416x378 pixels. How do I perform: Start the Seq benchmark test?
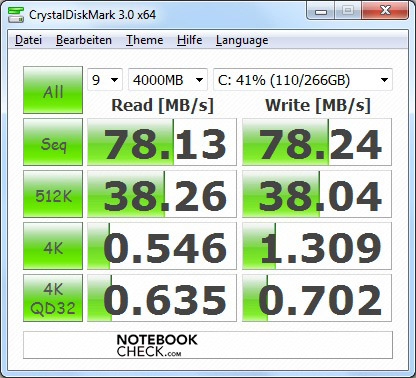[53, 142]
